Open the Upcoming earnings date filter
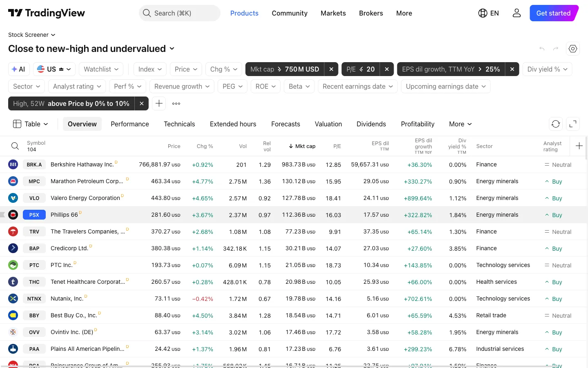 pyautogui.click(x=445, y=86)
